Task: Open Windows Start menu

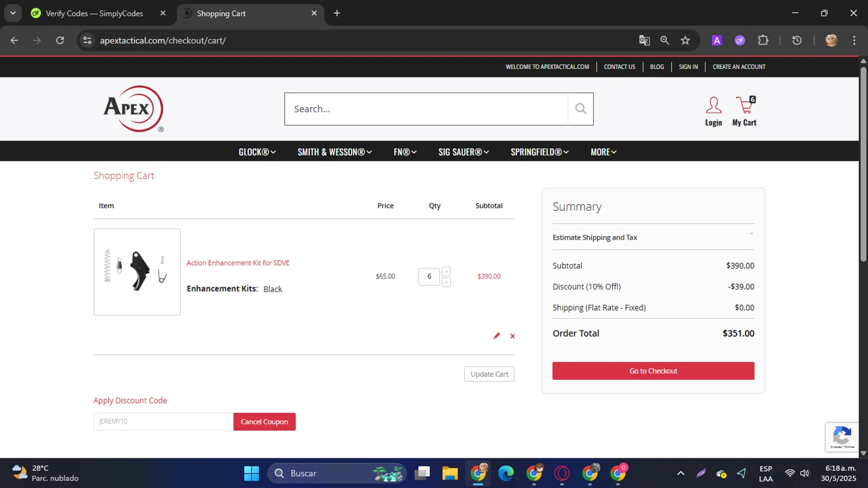Action: (252, 474)
